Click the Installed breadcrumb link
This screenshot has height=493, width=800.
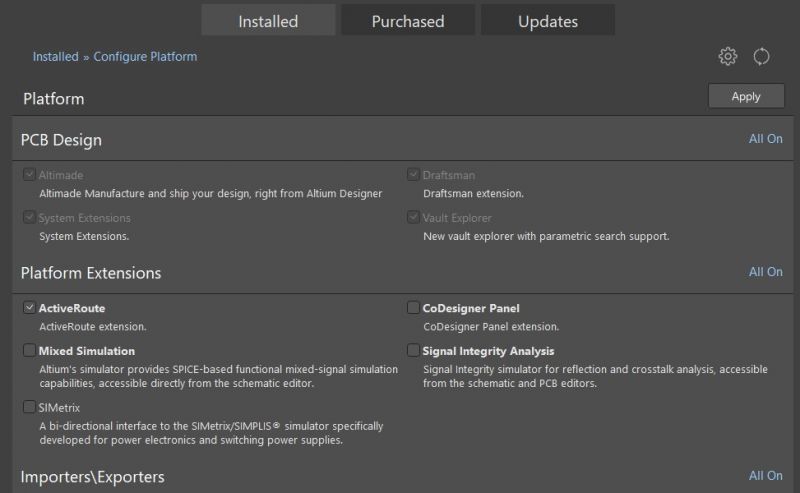coord(56,57)
